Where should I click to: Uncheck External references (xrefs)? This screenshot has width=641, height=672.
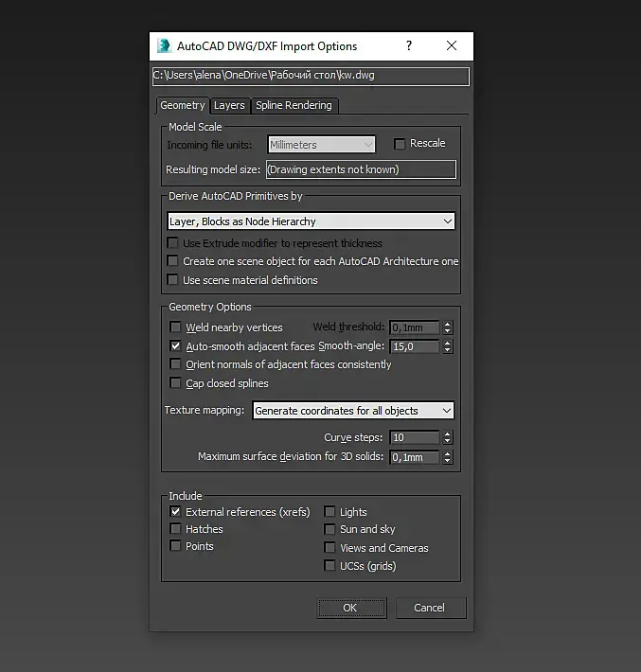click(175, 511)
